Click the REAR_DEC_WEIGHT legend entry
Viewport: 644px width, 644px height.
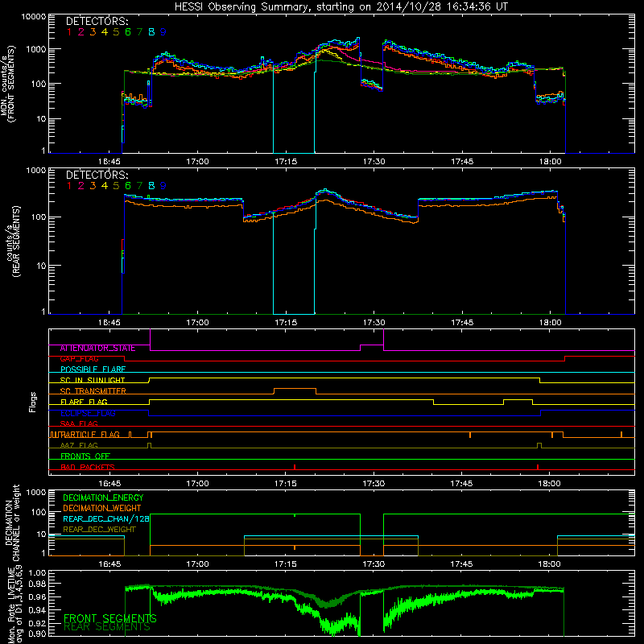pos(99,530)
